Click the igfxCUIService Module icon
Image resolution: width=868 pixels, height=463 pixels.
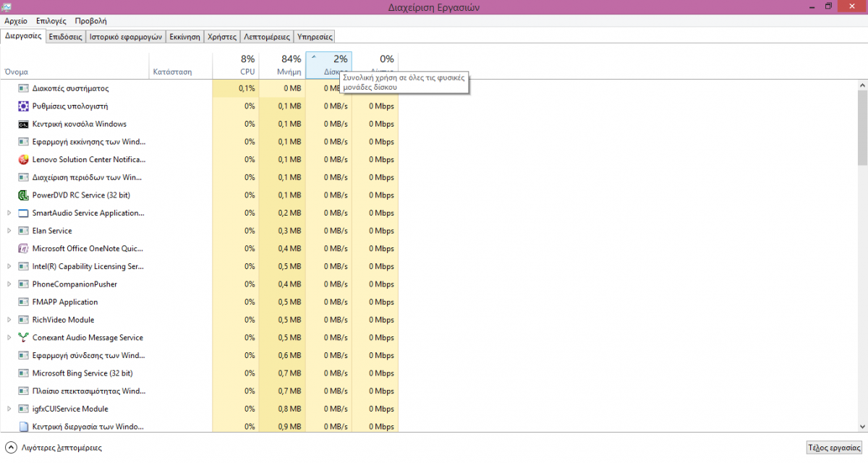click(x=23, y=409)
